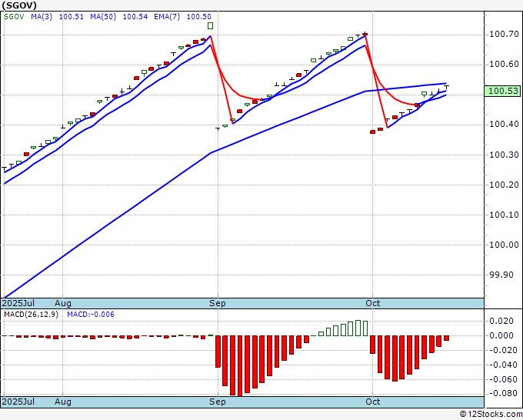The image size is (523, 420).
Task: Click the 2025Jul label on price chart axis
Action: point(18,303)
